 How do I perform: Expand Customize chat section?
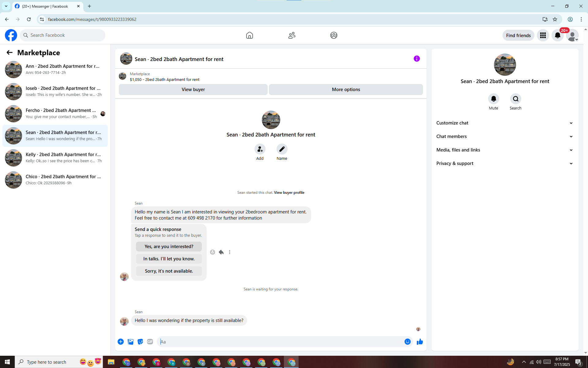click(505, 123)
